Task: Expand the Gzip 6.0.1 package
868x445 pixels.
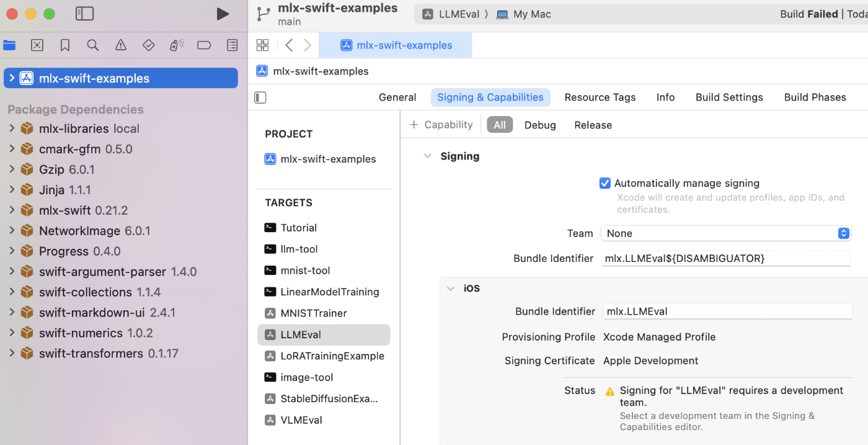Action: tap(12, 169)
